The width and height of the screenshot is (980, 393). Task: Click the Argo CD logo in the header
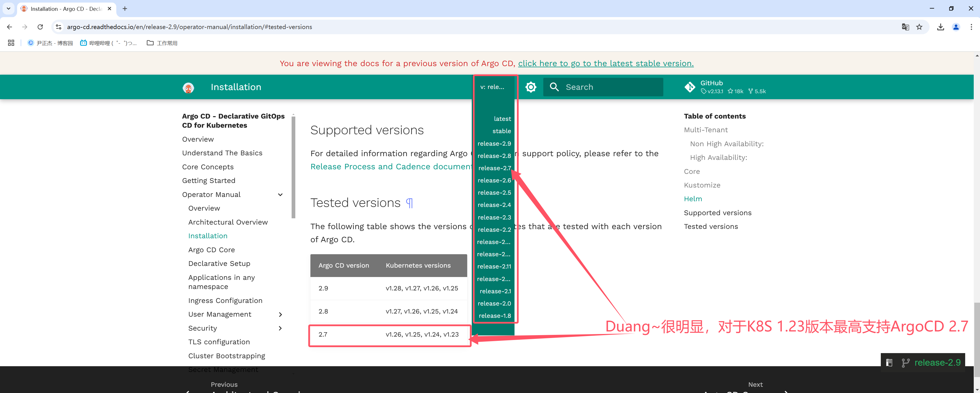[x=188, y=87]
